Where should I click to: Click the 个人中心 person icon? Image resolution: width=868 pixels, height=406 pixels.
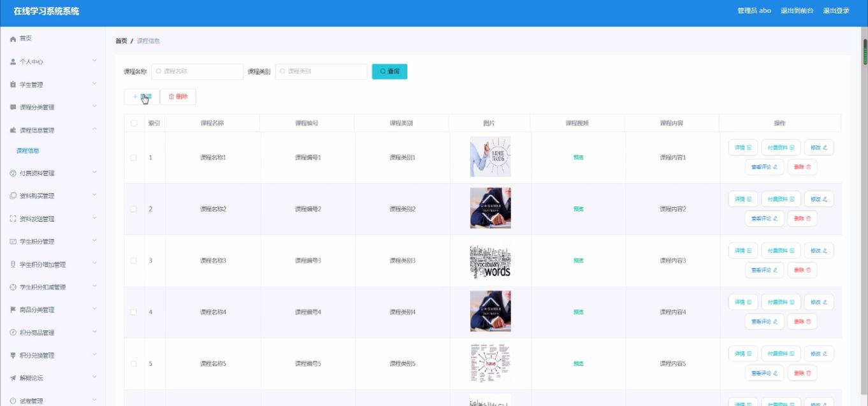pos(13,62)
